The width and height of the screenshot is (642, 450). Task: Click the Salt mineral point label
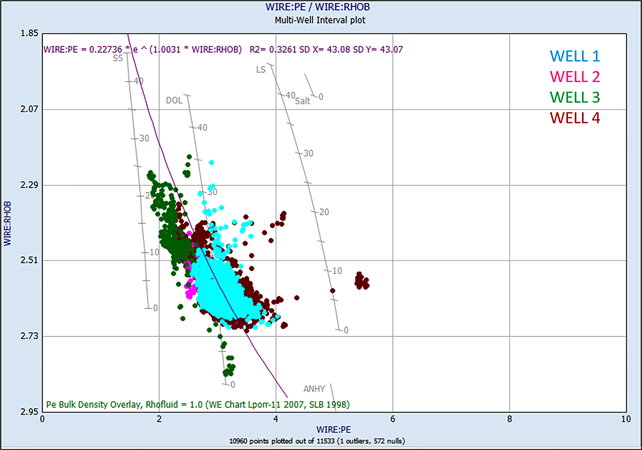[x=303, y=100]
